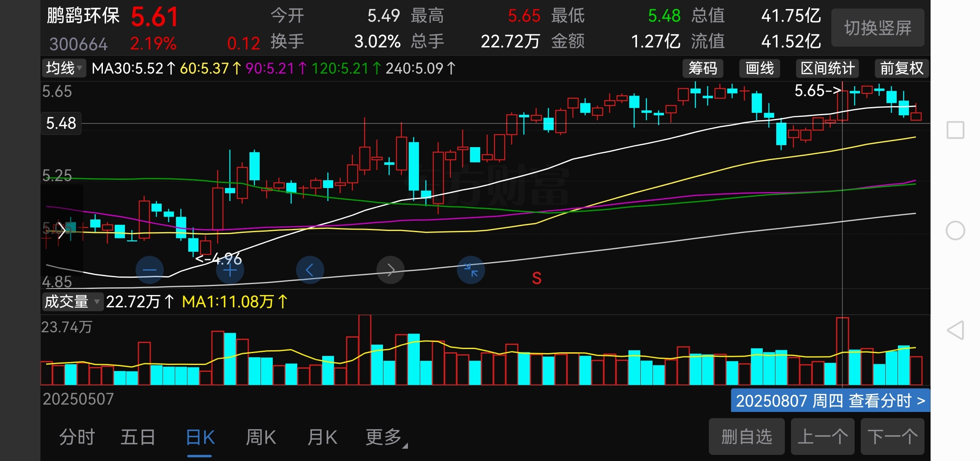The height and width of the screenshot is (461, 980).
Task: Tap the 最高 5.65 high value
Action: tap(524, 16)
